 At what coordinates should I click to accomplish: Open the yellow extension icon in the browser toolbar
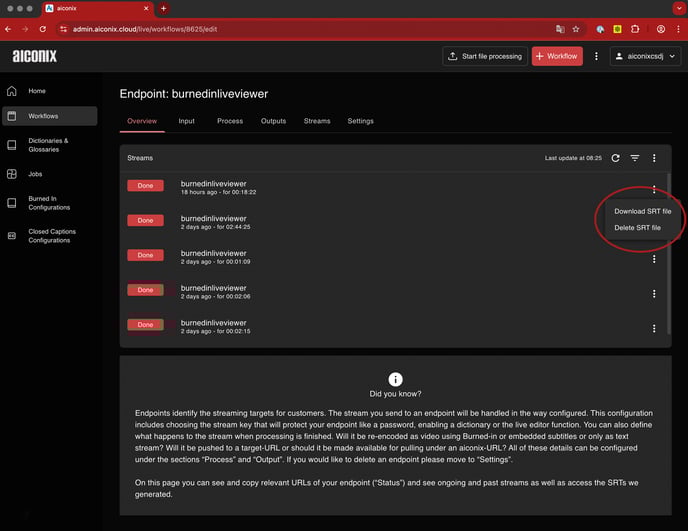[x=617, y=29]
